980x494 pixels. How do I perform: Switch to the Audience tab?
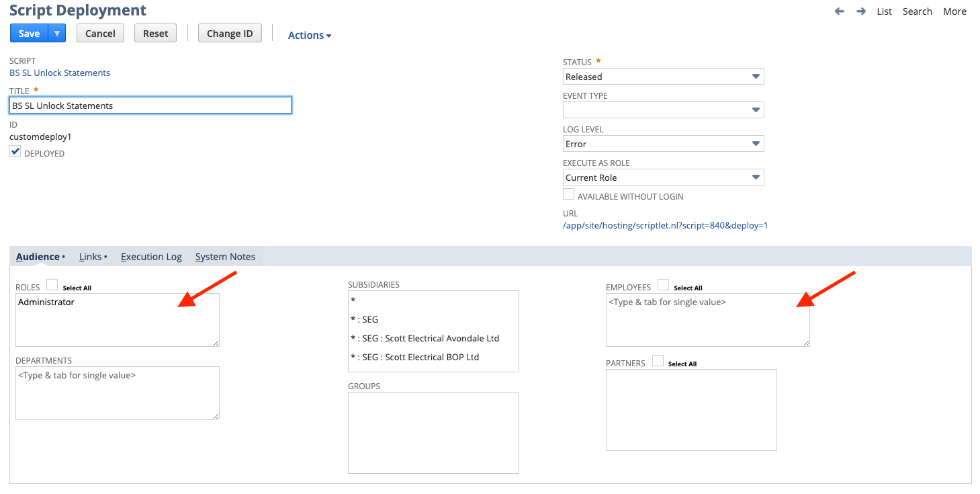[38, 257]
